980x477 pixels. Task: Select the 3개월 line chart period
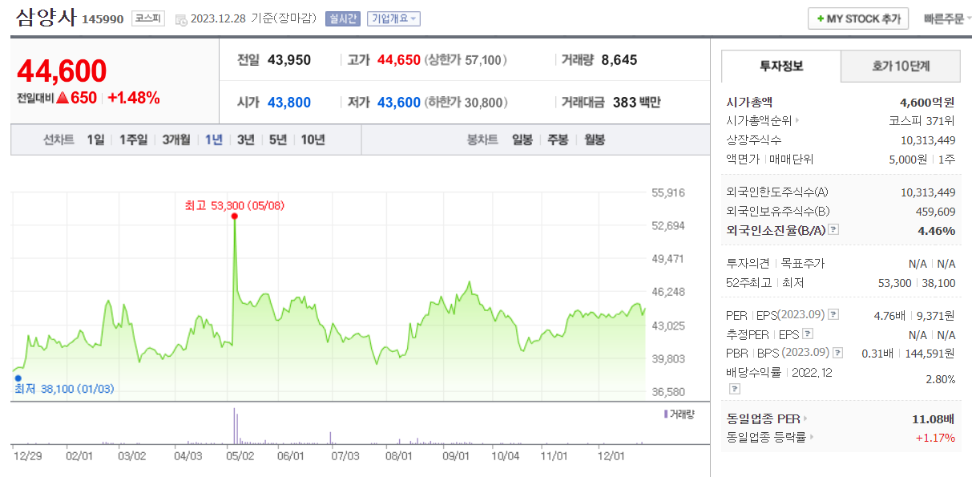tap(176, 139)
